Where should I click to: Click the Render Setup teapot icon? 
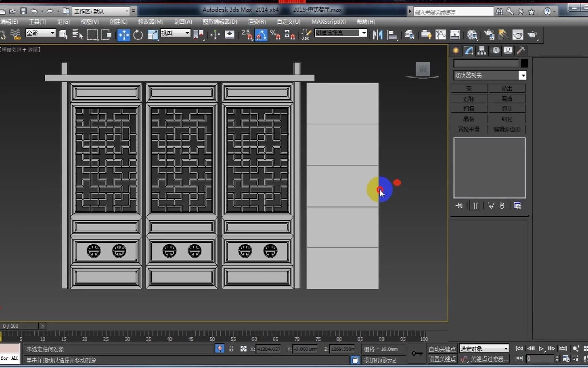pos(489,35)
